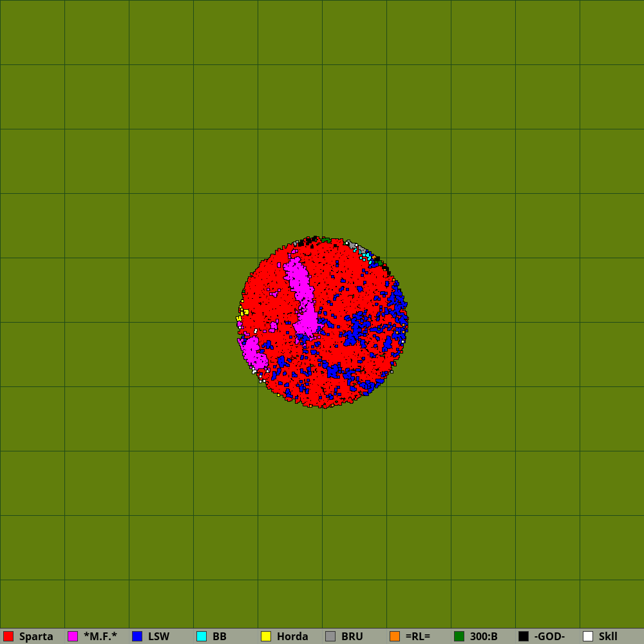Select the *M.F.* label in legend
Viewport: 644px width, 644px height.
tap(100, 637)
